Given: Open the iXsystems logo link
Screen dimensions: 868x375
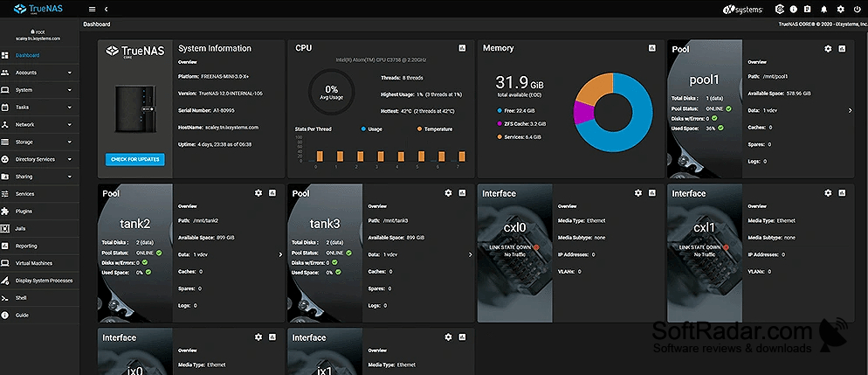Looking at the screenshot, I should pyautogui.click(x=743, y=10).
